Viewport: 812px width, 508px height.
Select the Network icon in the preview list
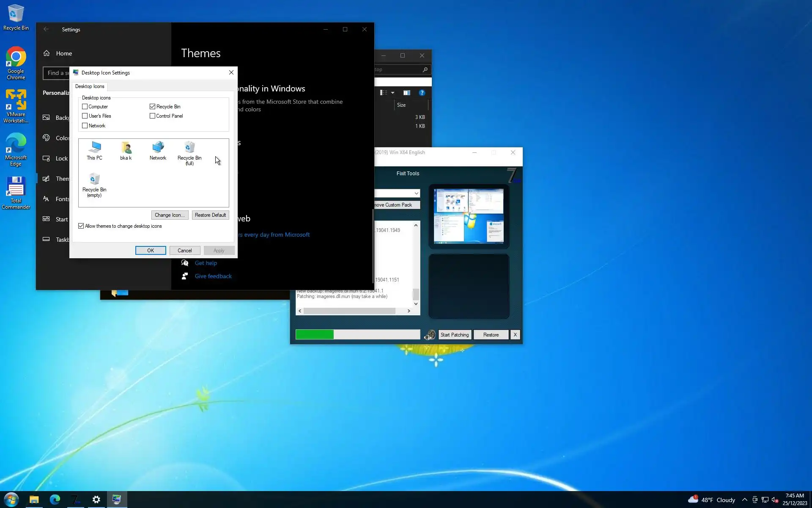158,150
